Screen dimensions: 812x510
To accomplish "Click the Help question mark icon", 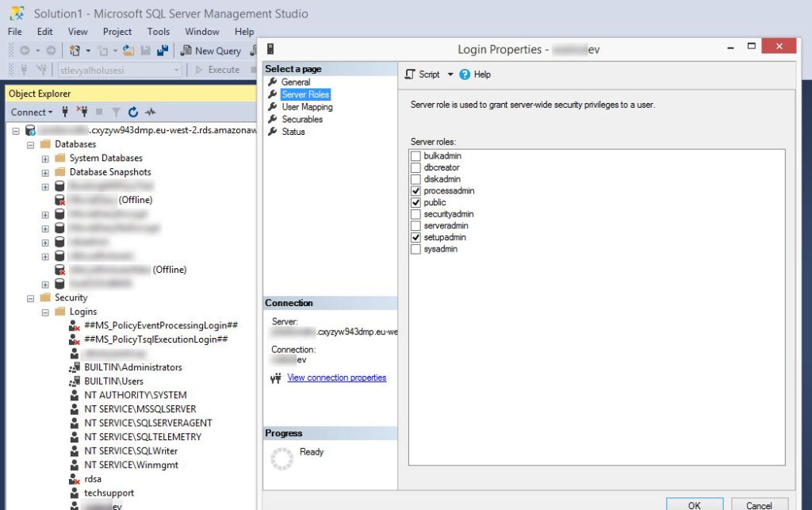I will pos(465,75).
